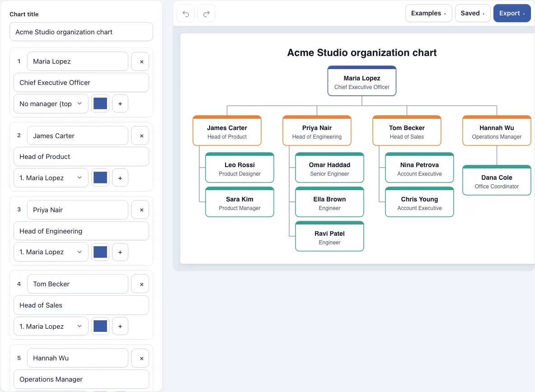Edit the Operations Manager role field

pos(81,379)
